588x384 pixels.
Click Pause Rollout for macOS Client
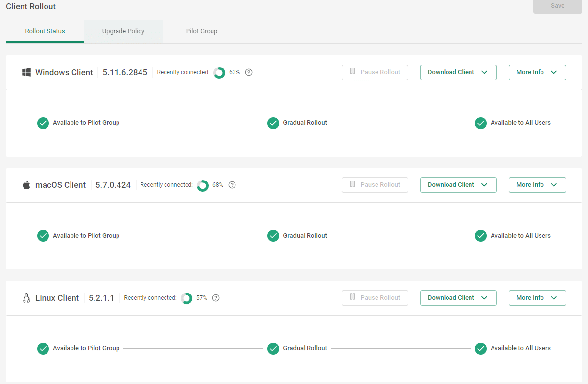[375, 185]
